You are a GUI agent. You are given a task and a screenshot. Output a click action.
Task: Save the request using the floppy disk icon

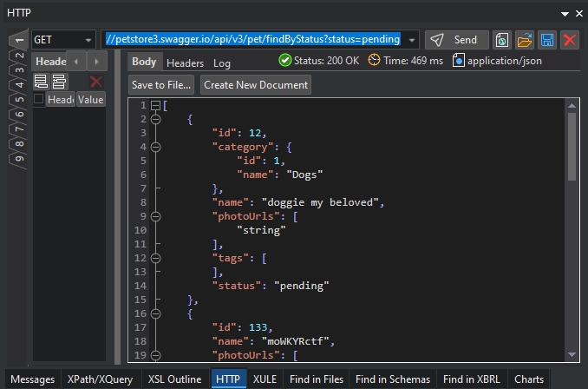547,40
